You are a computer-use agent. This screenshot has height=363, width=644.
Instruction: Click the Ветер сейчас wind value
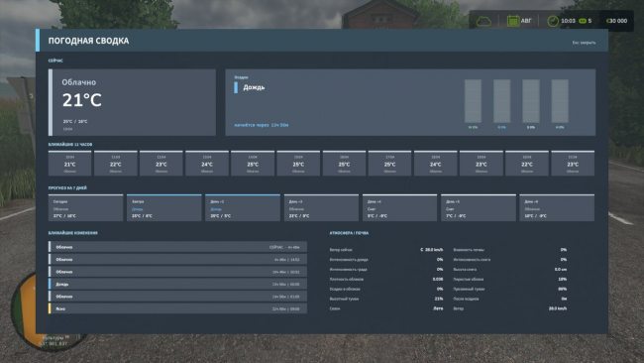tap(431, 250)
